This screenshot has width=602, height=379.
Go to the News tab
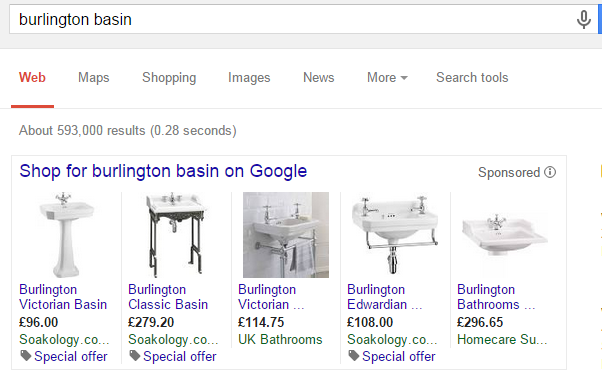click(319, 78)
